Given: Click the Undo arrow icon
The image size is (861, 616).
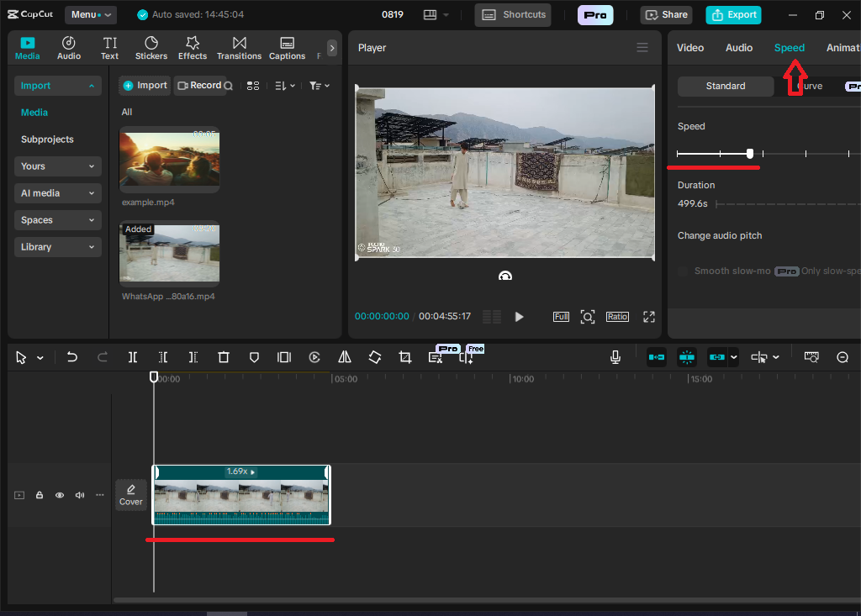Looking at the screenshot, I should point(72,357).
